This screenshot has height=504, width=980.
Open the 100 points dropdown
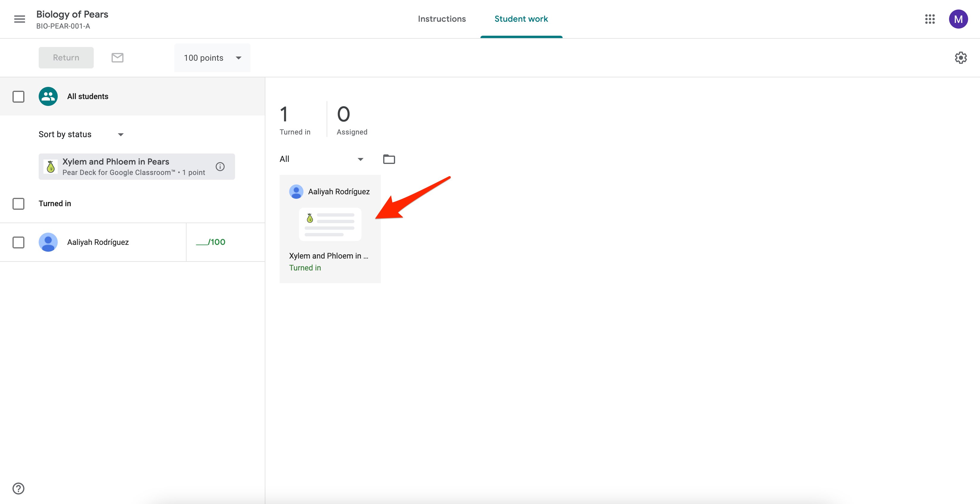pos(212,58)
